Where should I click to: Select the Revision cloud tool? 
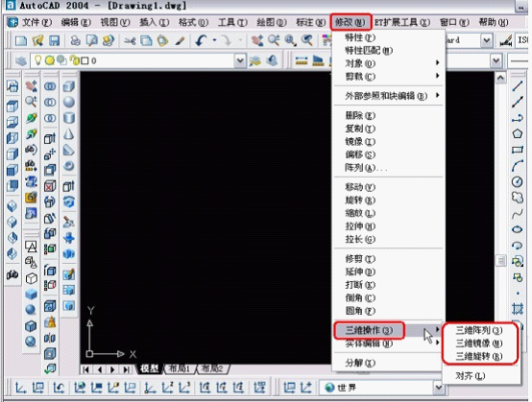pyautogui.click(x=517, y=198)
